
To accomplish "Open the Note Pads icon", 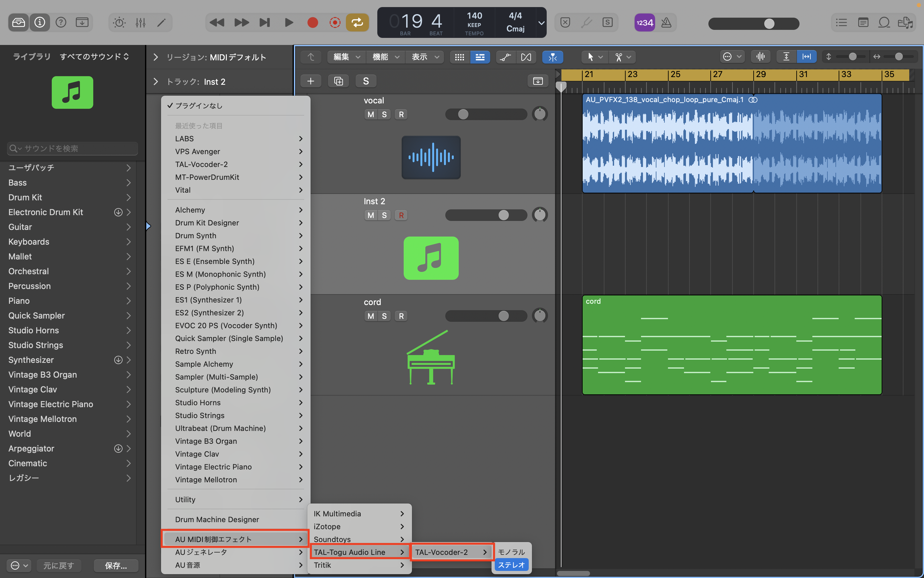I will click(863, 22).
